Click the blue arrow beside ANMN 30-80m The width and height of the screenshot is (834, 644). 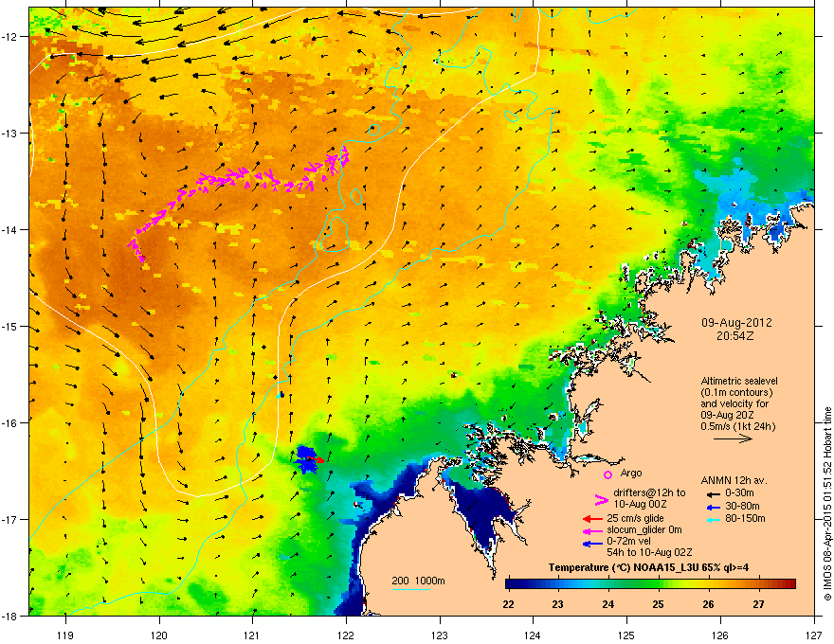pos(713,507)
